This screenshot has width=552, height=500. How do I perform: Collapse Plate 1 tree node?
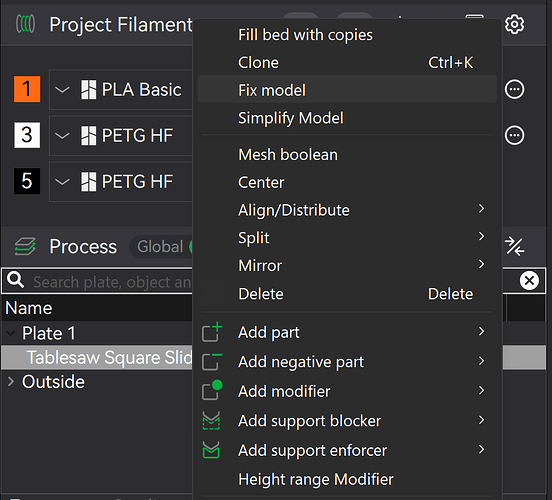[11, 333]
